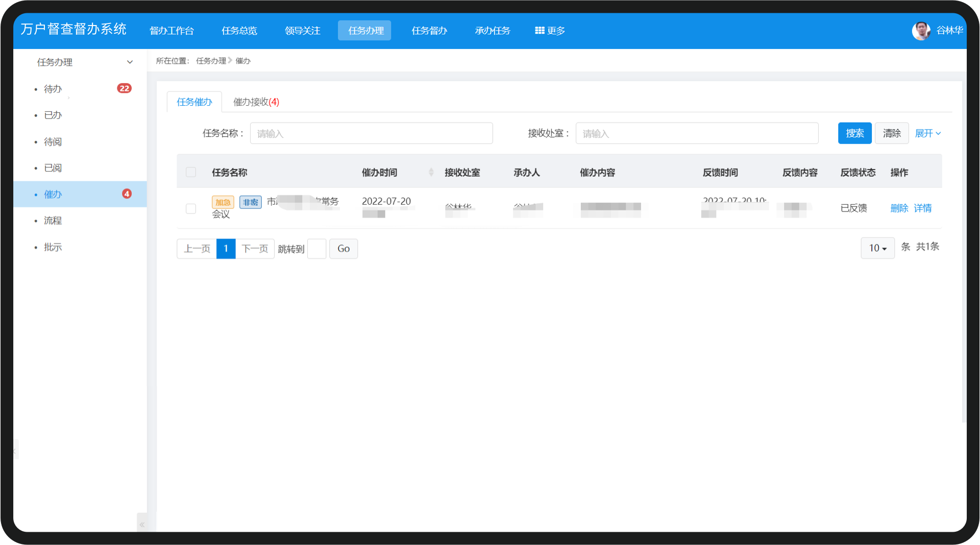Open the 更多 grid menu icon

pyautogui.click(x=540, y=31)
